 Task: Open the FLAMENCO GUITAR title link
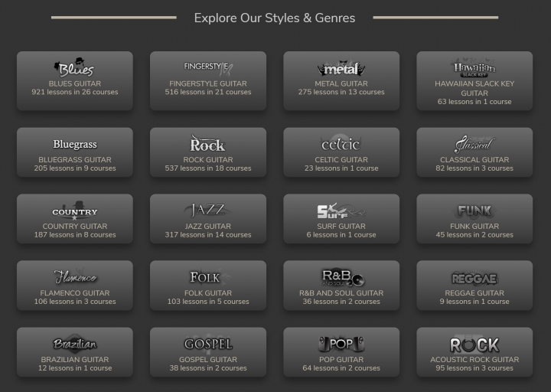point(75,293)
